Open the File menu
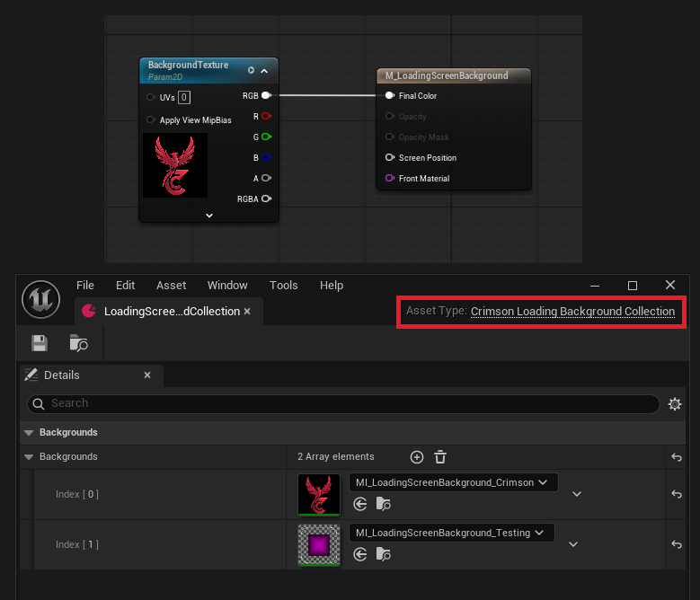The image size is (700, 600). 85,286
